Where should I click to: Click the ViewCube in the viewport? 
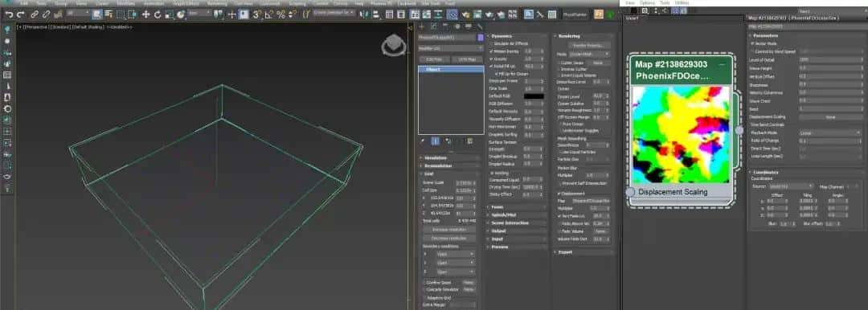pyautogui.click(x=394, y=45)
